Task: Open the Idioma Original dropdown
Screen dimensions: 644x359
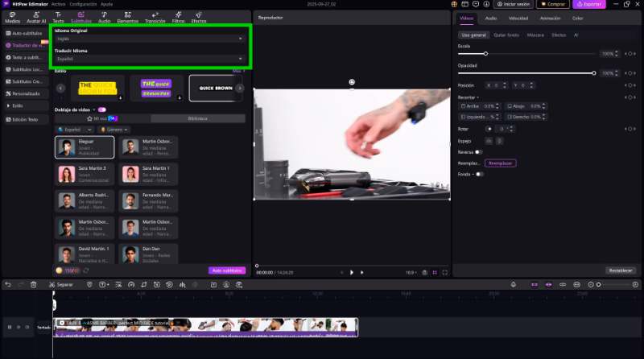Action: pos(150,38)
